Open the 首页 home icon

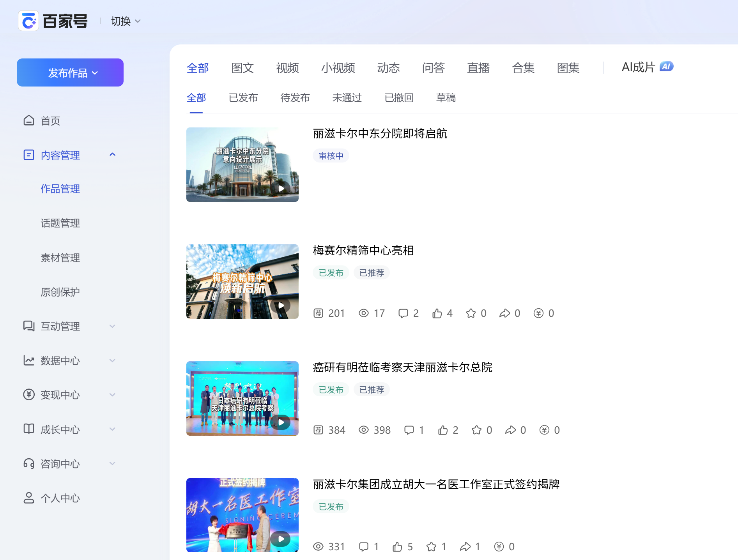point(29,120)
